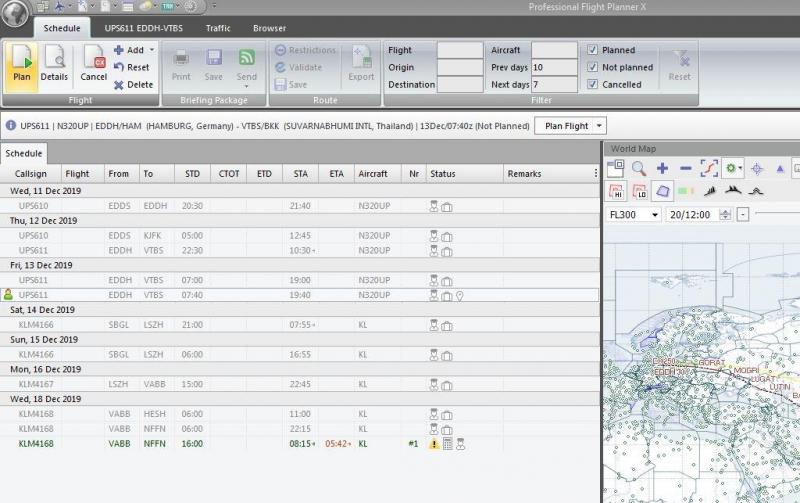Toggle high-level airways (HI) layer
800x503 pixels.
point(617,191)
